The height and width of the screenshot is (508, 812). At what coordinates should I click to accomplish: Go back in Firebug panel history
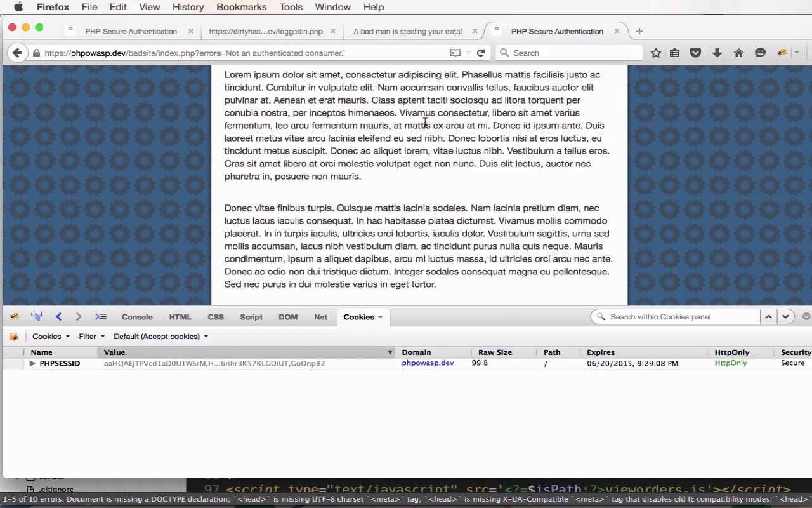coord(58,316)
